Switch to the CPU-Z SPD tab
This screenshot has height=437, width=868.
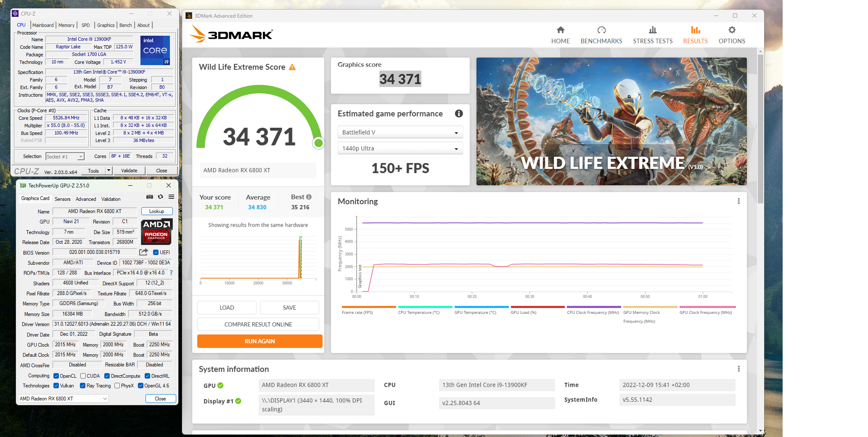click(x=86, y=25)
